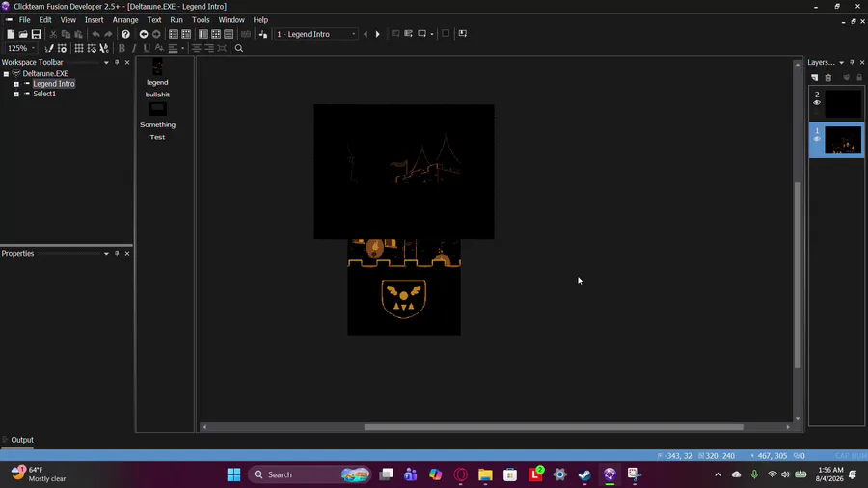Viewport: 868px width, 488px height.
Task: Open the File menu
Action: click(24, 20)
